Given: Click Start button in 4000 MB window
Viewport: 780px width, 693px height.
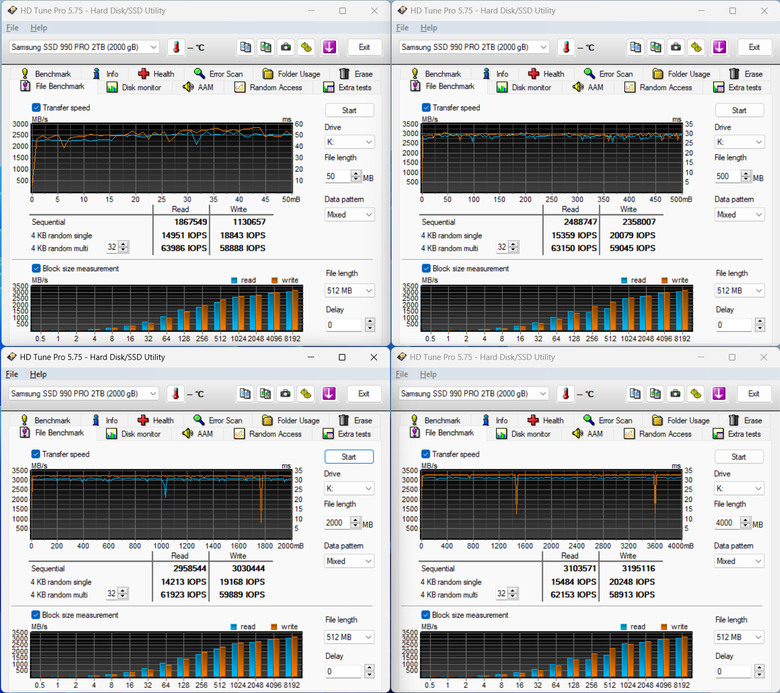Looking at the screenshot, I should [739, 457].
